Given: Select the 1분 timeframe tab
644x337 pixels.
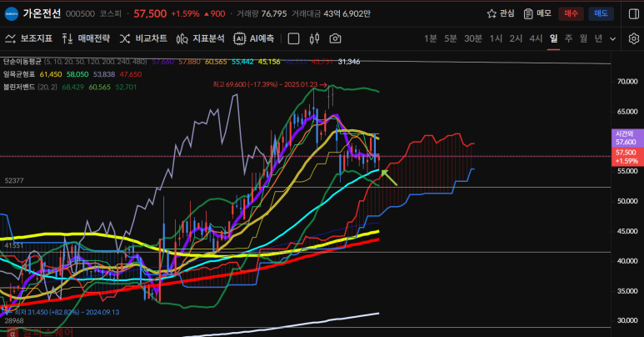Looking at the screenshot, I should [431, 38].
